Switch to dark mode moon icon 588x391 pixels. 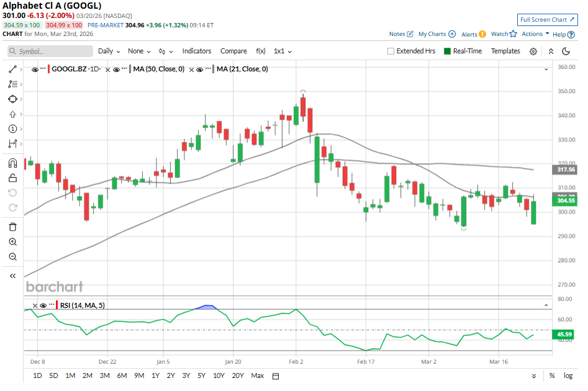[x=566, y=52]
